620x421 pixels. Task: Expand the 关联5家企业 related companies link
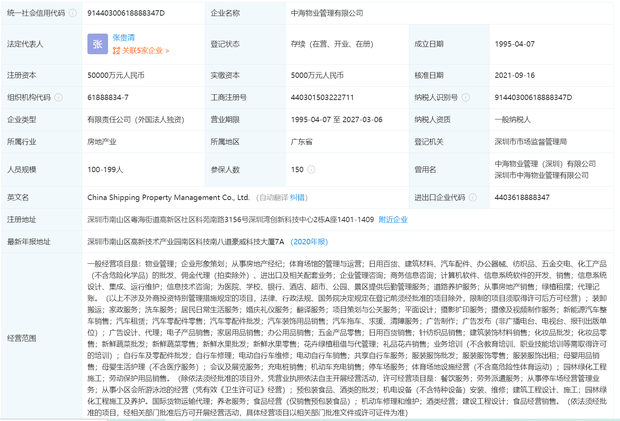point(146,50)
